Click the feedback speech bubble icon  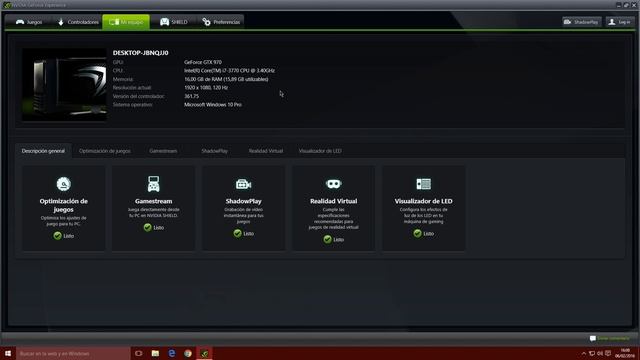[593, 338]
